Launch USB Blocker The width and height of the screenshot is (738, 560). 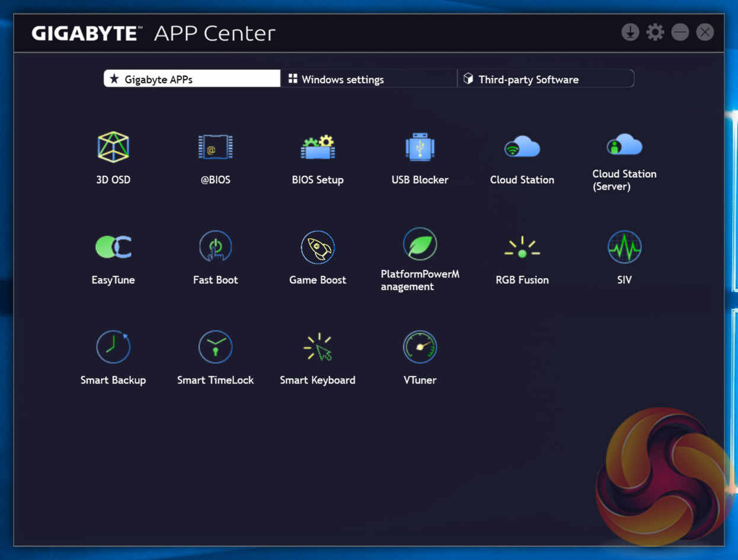pos(420,147)
